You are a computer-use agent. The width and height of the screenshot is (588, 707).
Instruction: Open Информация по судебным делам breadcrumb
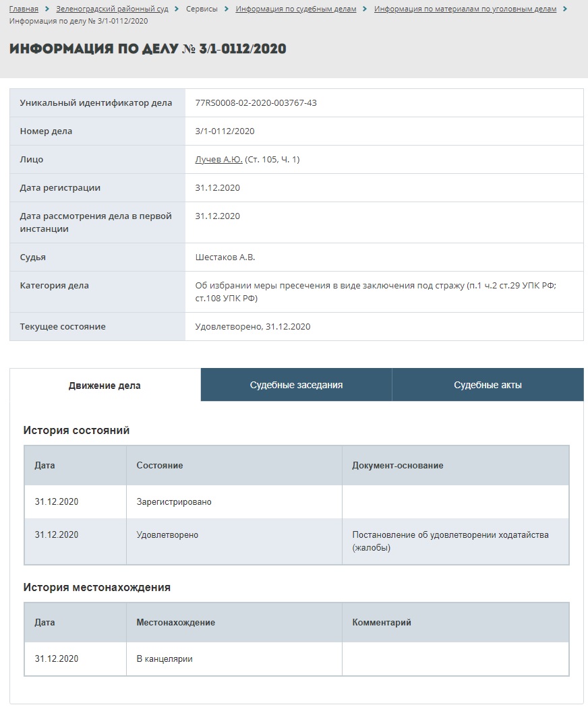[295, 9]
